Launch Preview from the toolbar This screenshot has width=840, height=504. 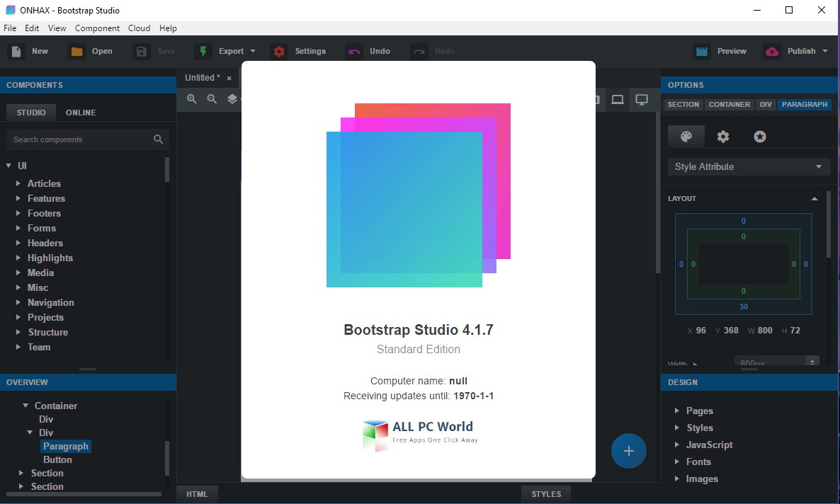tap(720, 52)
